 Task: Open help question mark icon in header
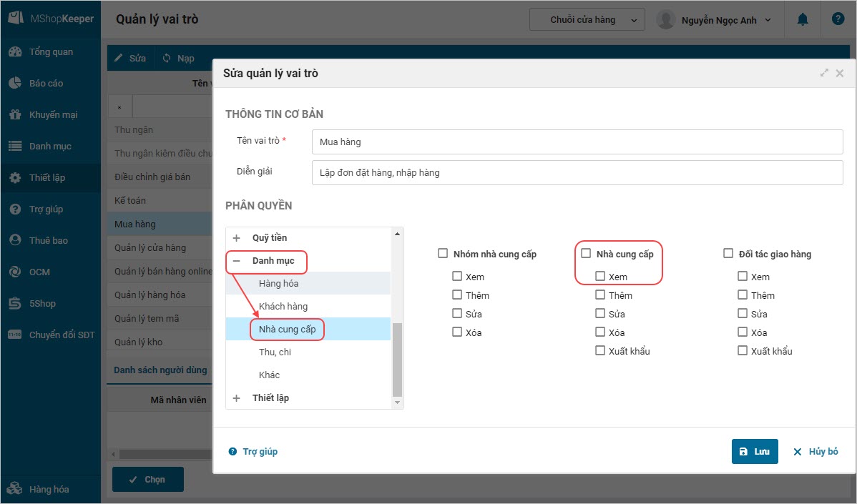pos(838,19)
